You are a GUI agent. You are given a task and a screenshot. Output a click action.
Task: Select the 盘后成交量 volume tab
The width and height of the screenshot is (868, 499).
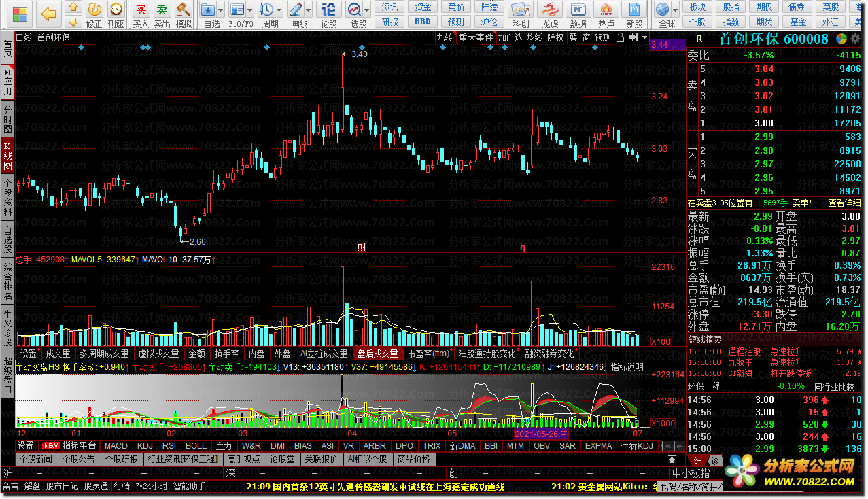point(378,354)
